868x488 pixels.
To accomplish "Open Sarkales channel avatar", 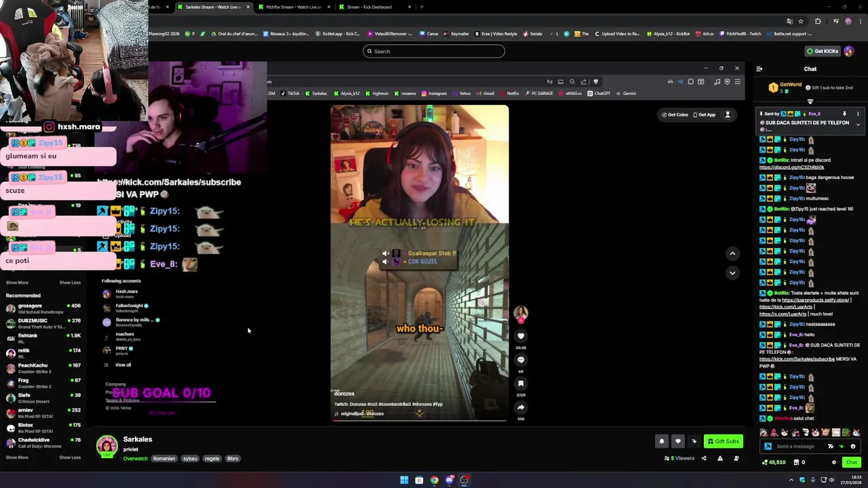I will pos(106,445).
